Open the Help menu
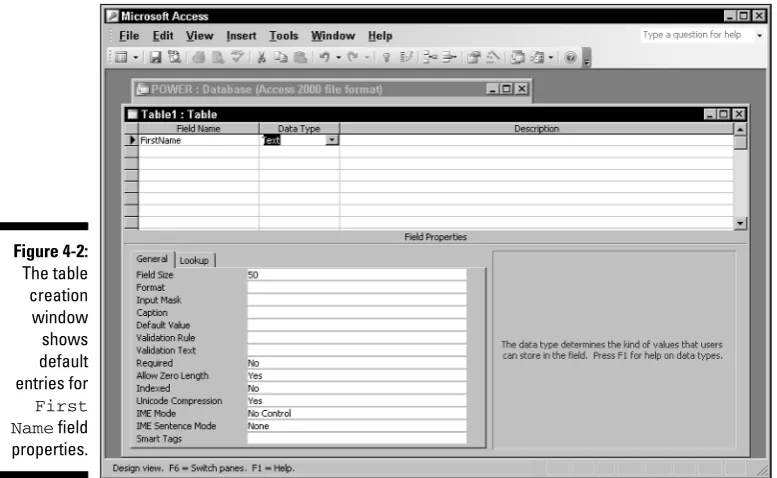The image size is (777, 478). point(380,36)
